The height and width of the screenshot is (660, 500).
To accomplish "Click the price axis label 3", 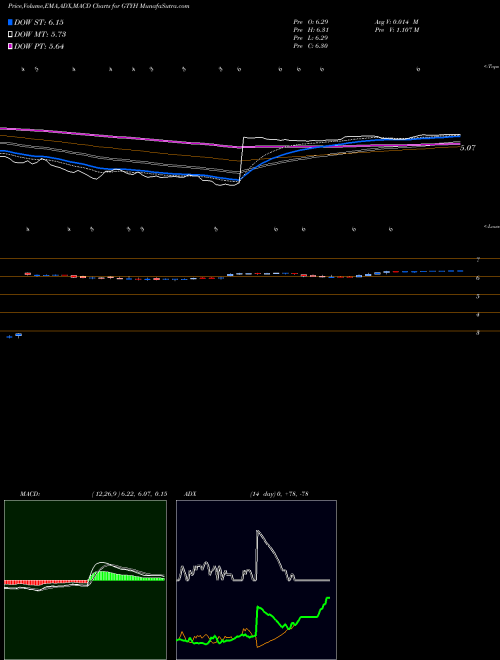I will 478,333.
